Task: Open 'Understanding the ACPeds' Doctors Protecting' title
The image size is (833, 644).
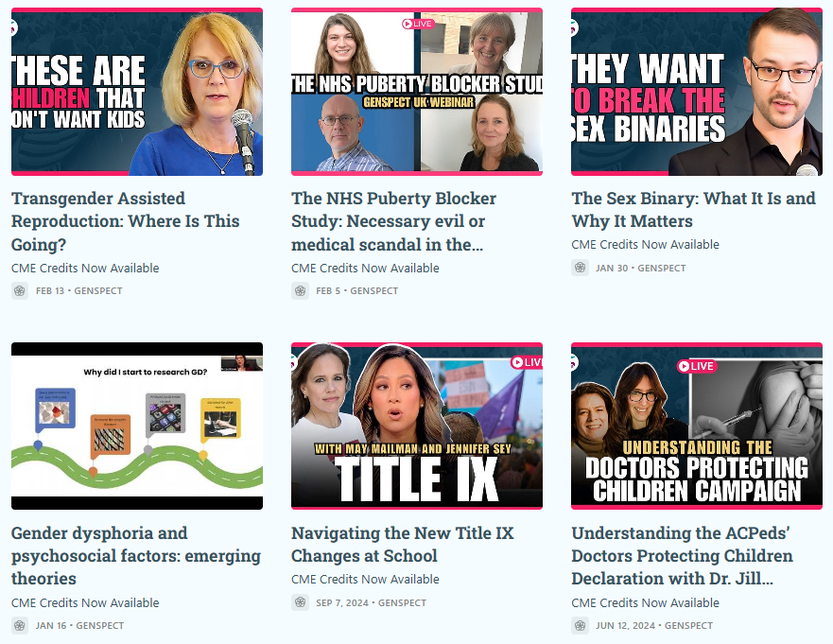Action: (682, 555)
